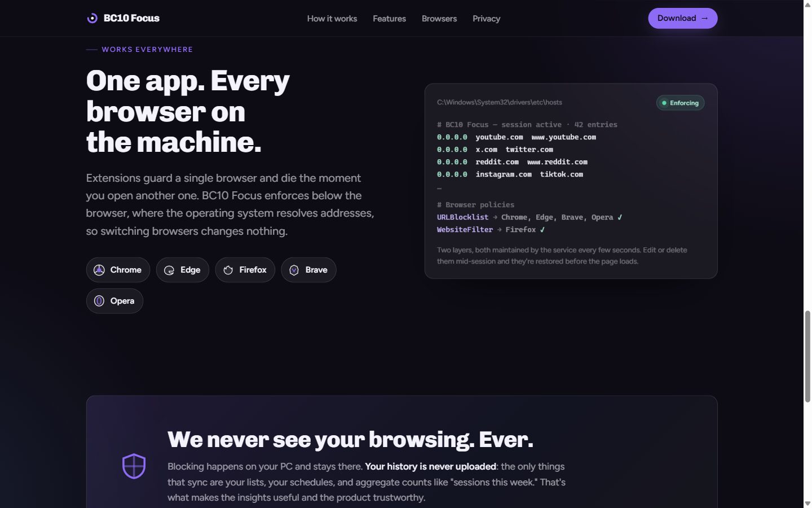Click the BC10 Focus brand name
This screenshot has height=508, width=812.
[131, 18]
